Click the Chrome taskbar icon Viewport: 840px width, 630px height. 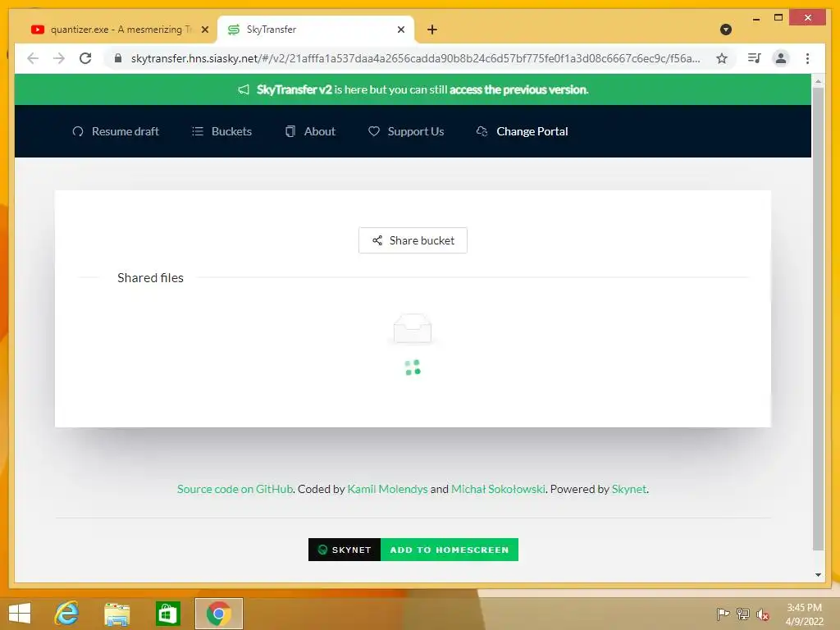point(218,614)
